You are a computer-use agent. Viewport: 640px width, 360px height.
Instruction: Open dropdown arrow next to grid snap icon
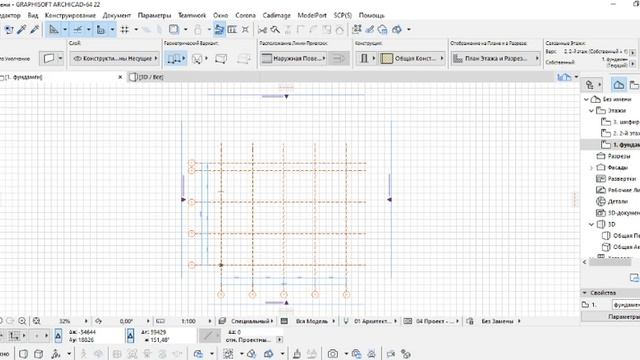pyautogui.click(x=136, y=29)
